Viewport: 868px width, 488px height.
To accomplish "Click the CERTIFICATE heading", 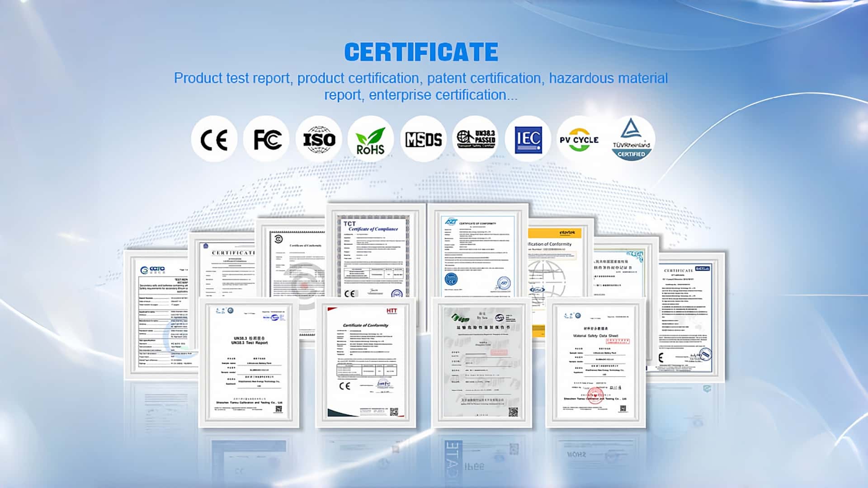I will tap(421, 52).
